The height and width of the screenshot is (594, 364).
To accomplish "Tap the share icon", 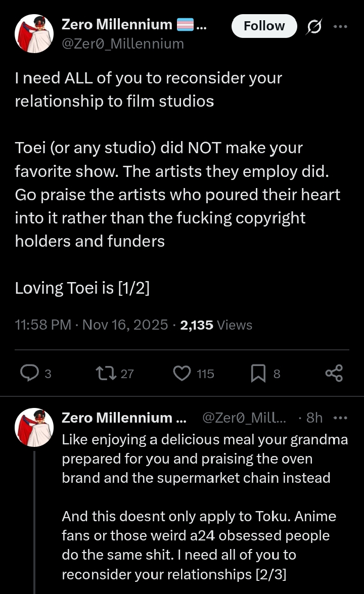I will coord(334,373).
